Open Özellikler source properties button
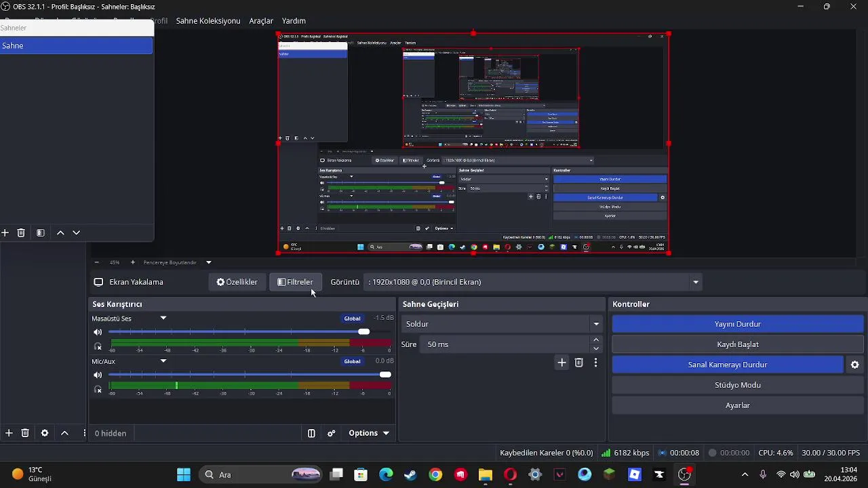868x488 pixels. click(x=237, y=282)
